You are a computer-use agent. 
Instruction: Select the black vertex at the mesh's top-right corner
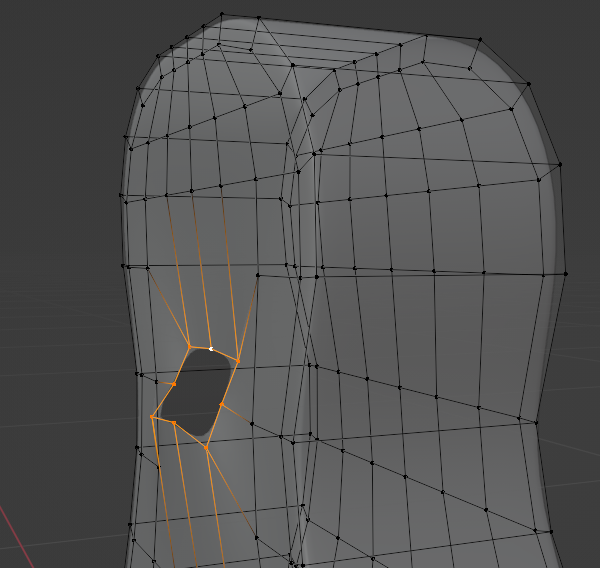(x=481, y=40)
